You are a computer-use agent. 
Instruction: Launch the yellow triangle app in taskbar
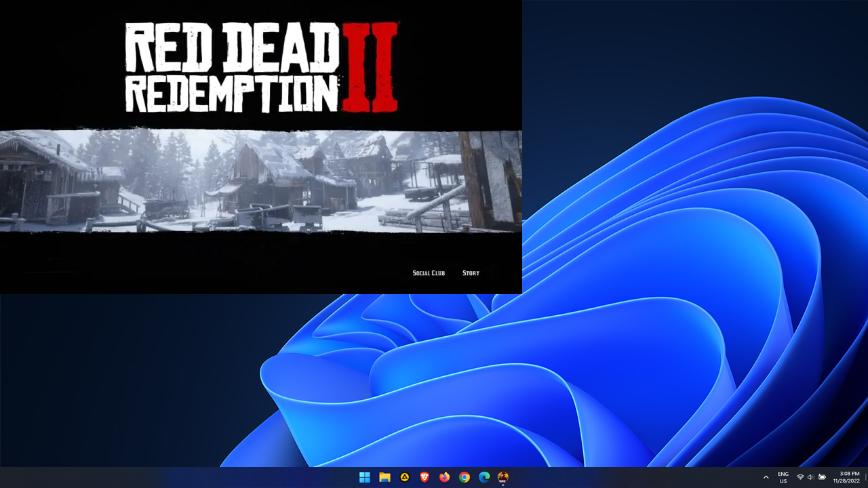[405, 477]
